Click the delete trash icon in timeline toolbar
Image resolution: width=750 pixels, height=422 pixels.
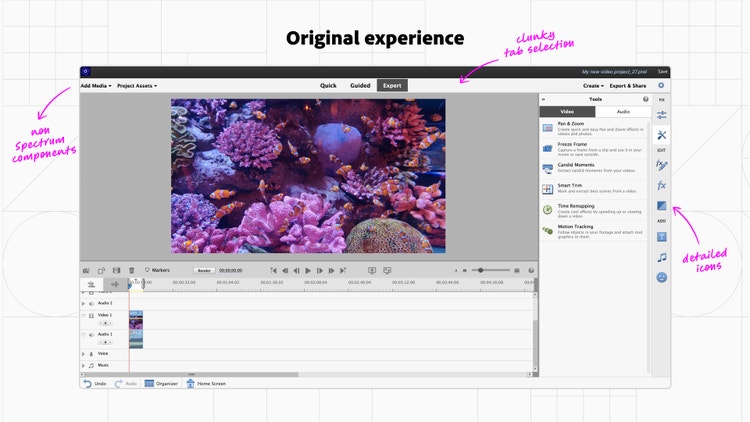(x=132, y=270)
